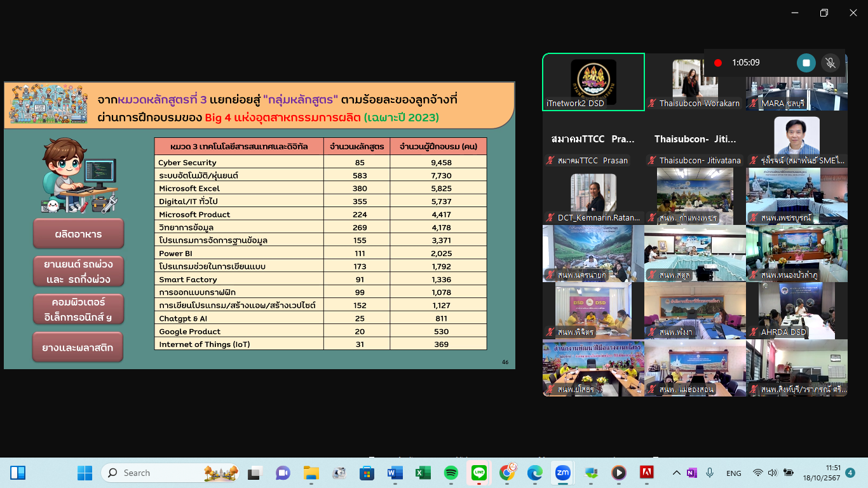Open Microsoft Excel taskbar icon

pos(423,473)
